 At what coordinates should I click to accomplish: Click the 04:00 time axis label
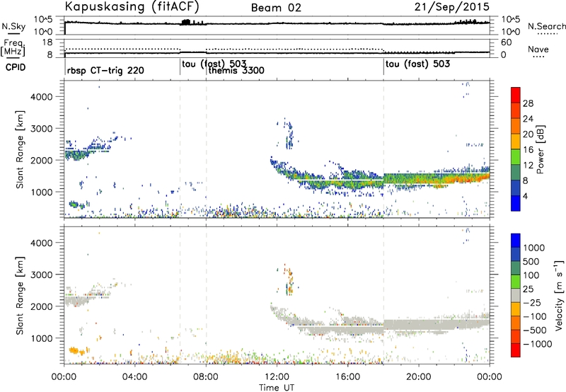[x=134, y=377]
